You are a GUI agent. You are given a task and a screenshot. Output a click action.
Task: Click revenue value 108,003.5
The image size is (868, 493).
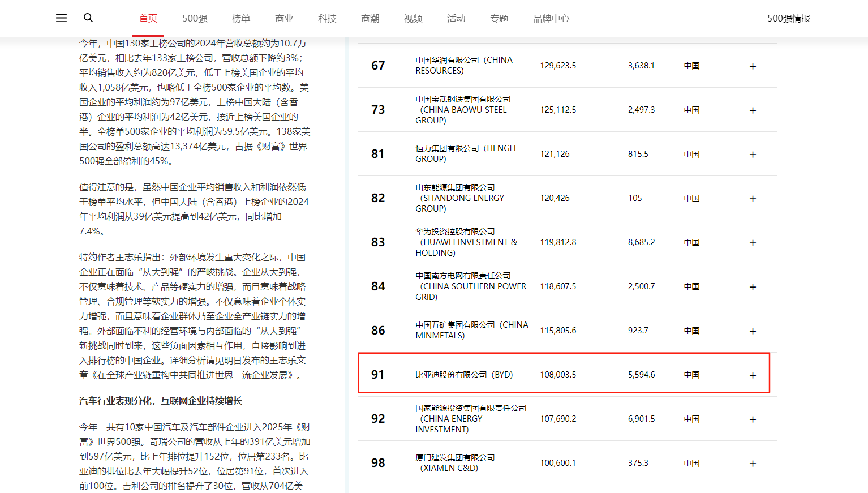[558, 375]
